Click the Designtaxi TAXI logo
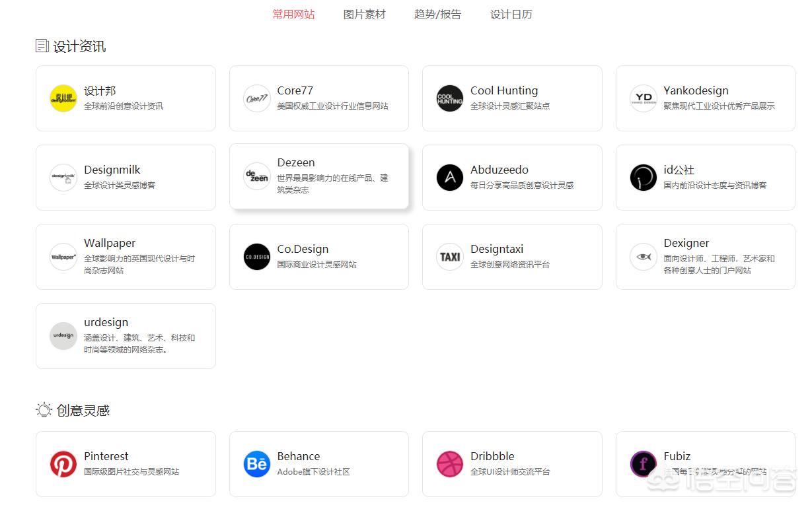This screenshot has width=812, height=507. (450, 257)
